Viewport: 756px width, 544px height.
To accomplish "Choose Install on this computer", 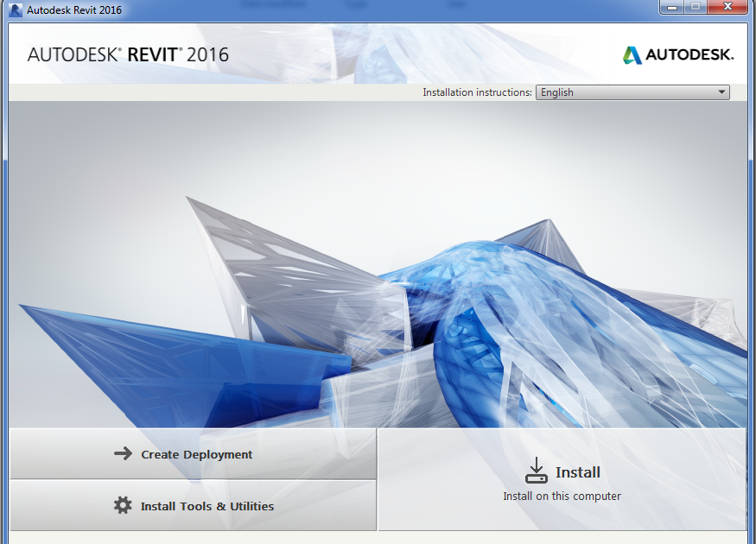I will tap(562, 480).
